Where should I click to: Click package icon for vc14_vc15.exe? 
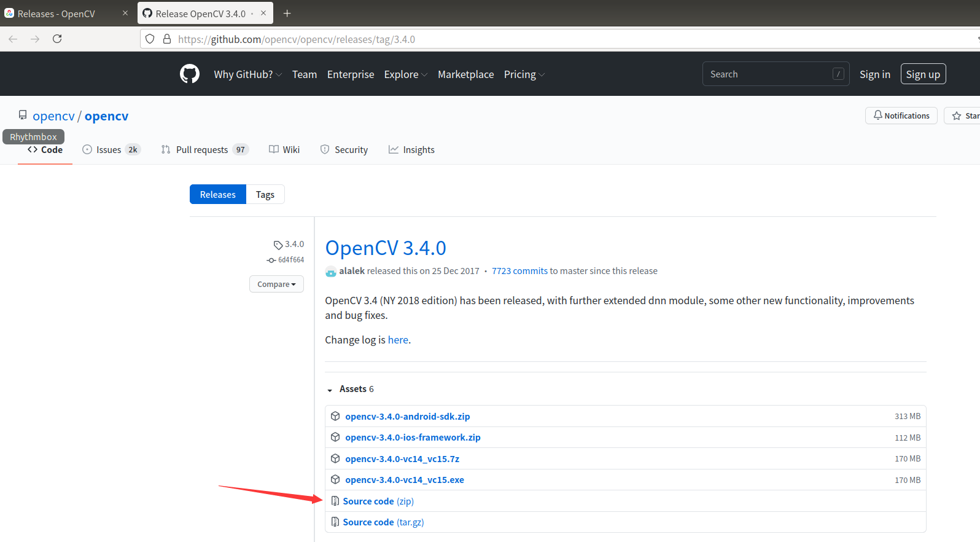point(335,479)
